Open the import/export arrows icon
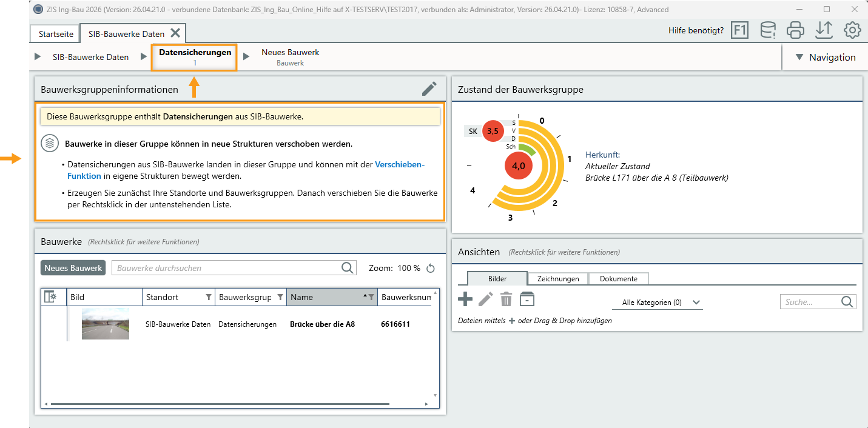 (x=824, y=30)
